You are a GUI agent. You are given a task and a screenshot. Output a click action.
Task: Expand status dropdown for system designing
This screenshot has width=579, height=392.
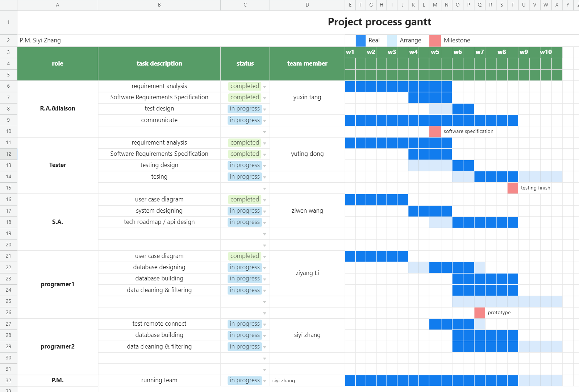click(264, 212)
